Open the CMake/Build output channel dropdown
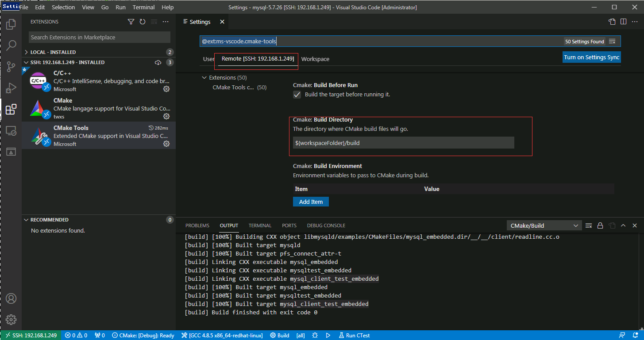The width and height of the screenshot is (644, 340). tap(544, 225)
